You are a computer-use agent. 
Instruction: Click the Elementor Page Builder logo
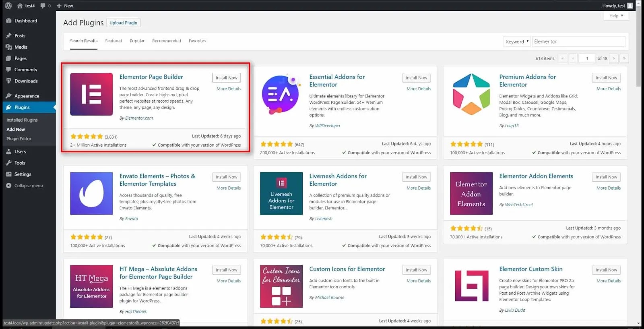pyautogui.click(x=91, y=94)
